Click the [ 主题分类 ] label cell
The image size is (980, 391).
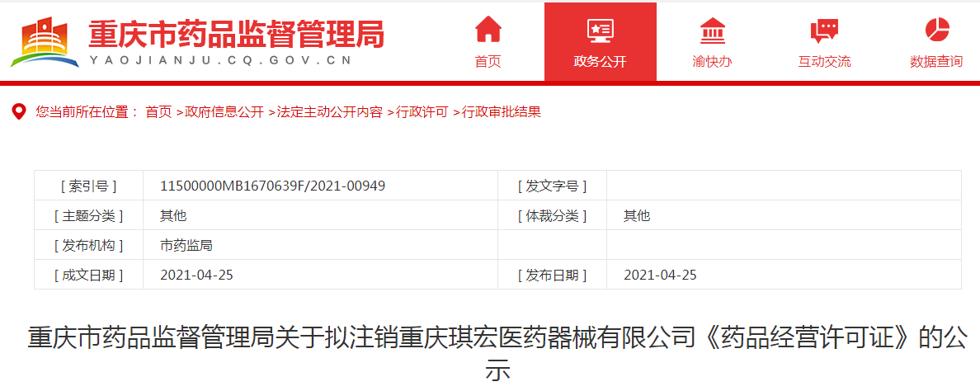89,216
